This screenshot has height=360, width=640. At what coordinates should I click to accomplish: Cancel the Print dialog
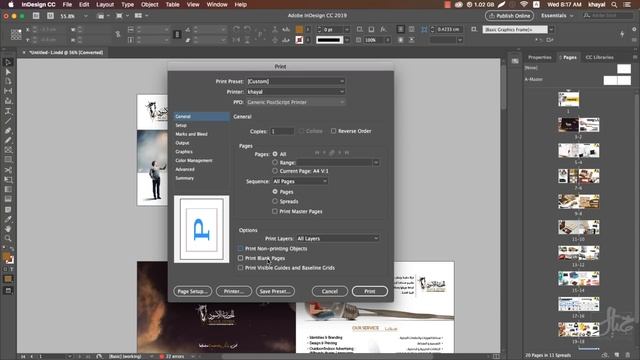330,291
